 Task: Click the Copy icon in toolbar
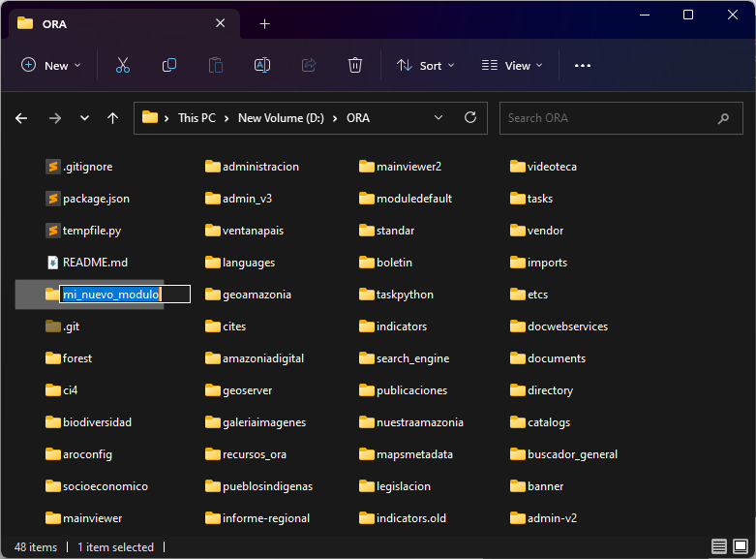click(169, 65)
